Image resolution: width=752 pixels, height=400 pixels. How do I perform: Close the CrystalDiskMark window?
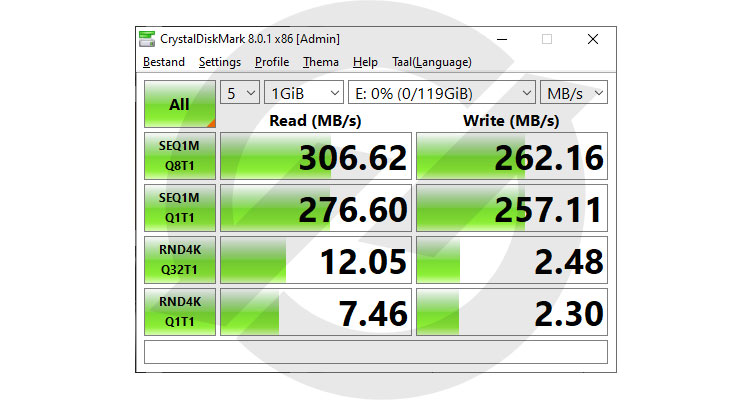[x=593, y=39]
